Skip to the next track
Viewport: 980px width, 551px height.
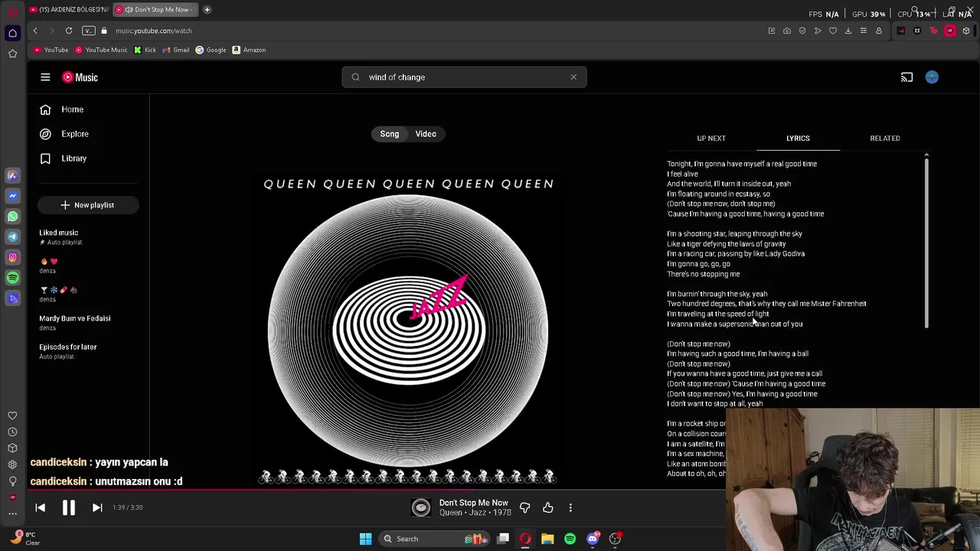[97, 507]
